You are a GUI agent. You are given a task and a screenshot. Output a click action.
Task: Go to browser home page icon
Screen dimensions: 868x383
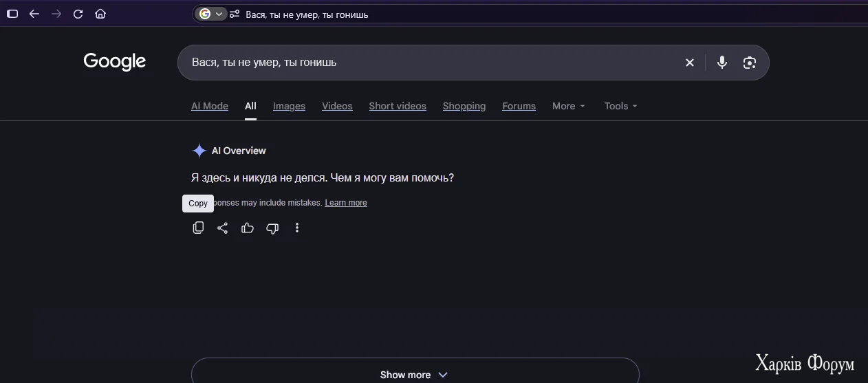click(x=100, y=14)
